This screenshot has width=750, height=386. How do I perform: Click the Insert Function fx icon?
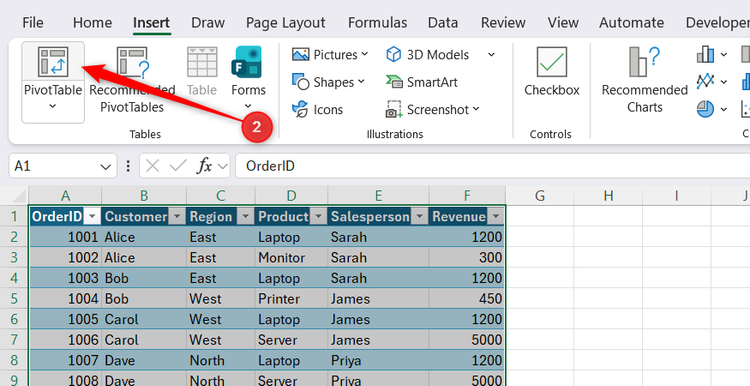click(x=204, y=166)
